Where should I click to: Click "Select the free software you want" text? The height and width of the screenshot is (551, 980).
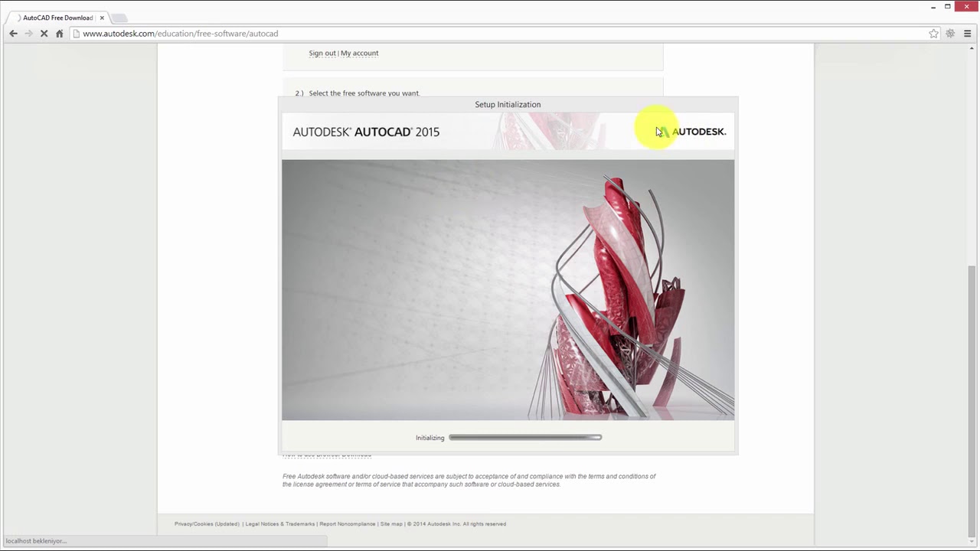click(364, 93)
